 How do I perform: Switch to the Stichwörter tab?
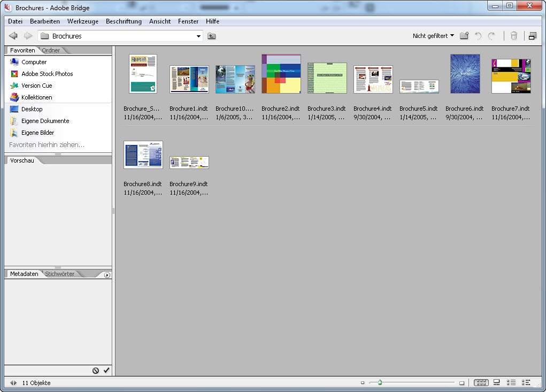59,274
